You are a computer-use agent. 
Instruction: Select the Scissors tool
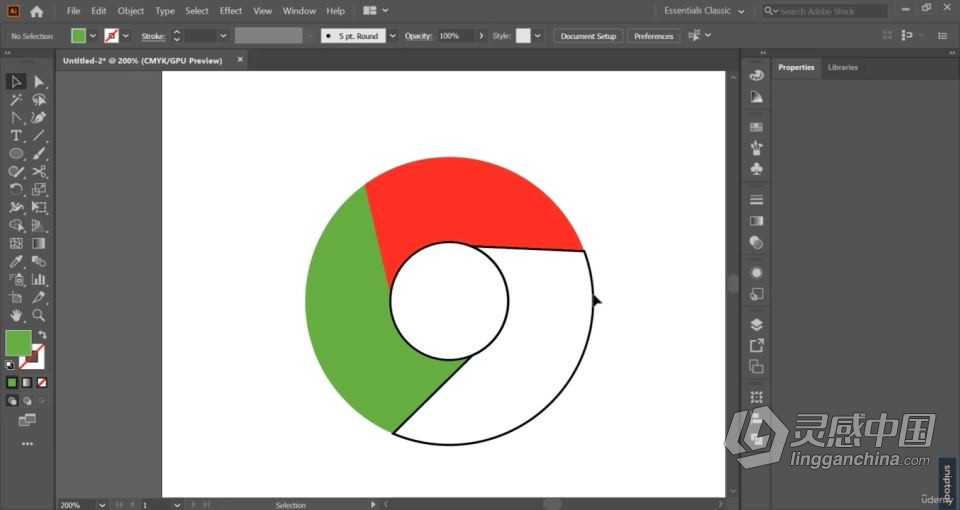pos(39,171)
